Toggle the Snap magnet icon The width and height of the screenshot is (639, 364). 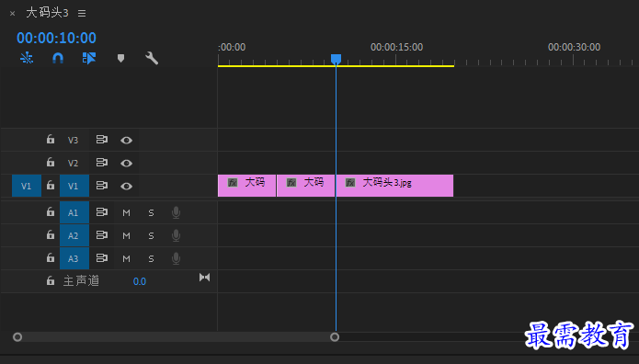58,58
